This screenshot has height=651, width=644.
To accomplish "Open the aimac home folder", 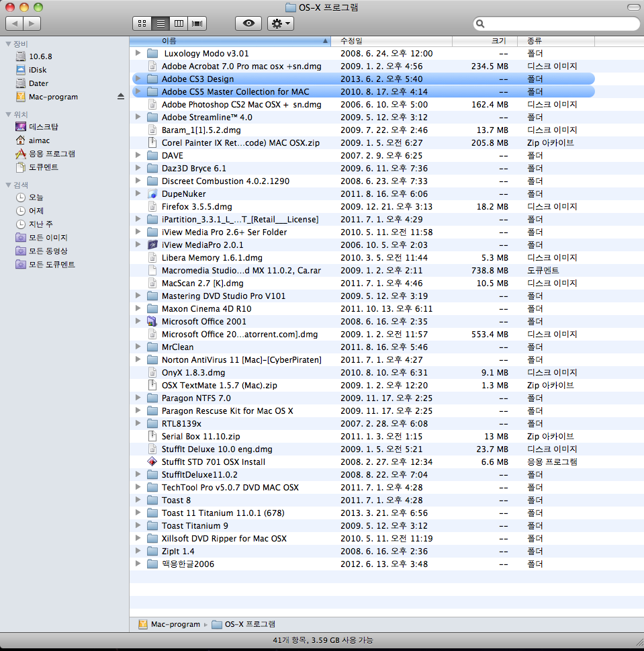I will point(40,140).
